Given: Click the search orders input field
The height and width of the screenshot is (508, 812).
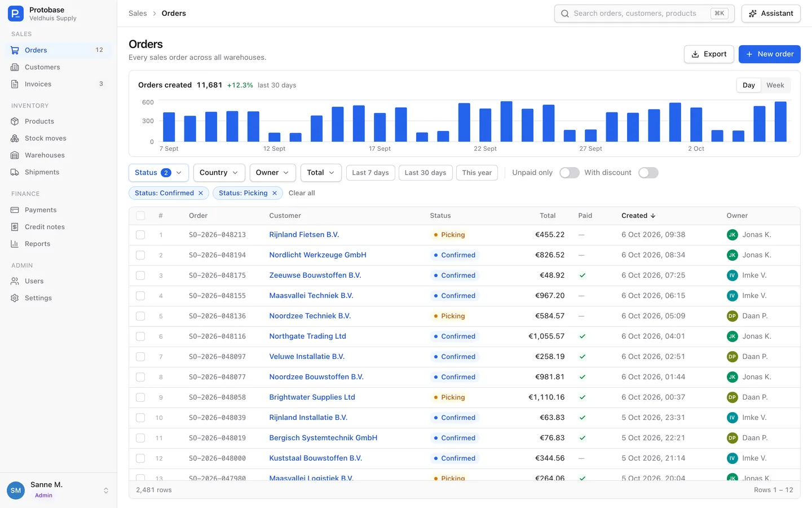Looking at the screenshot, I should [644, 14].
